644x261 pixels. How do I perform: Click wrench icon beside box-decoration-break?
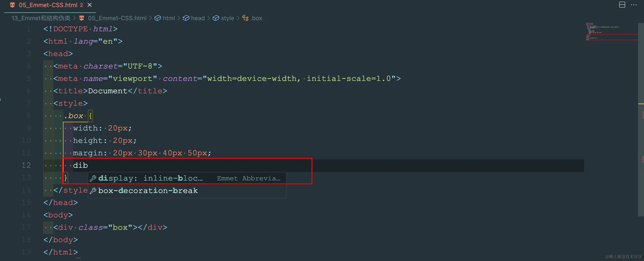(x=93, y=191)
